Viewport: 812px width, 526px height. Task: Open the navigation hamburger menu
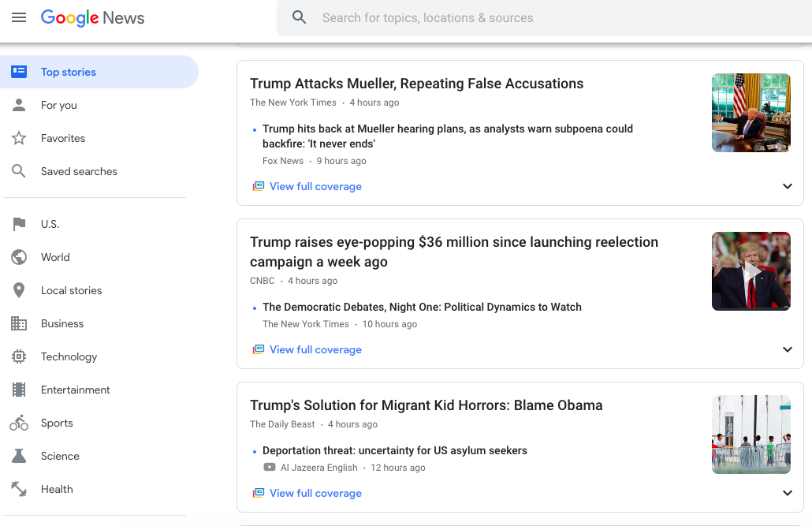pyautogui.click(x=19, y=17)
